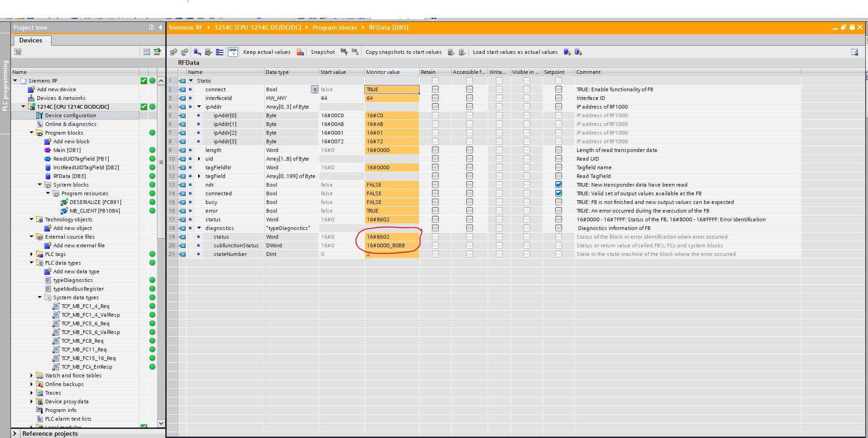Click the Monitor all glasses icon
The image size is (868, 438).
pyautogui.click(x=233, y=52)
